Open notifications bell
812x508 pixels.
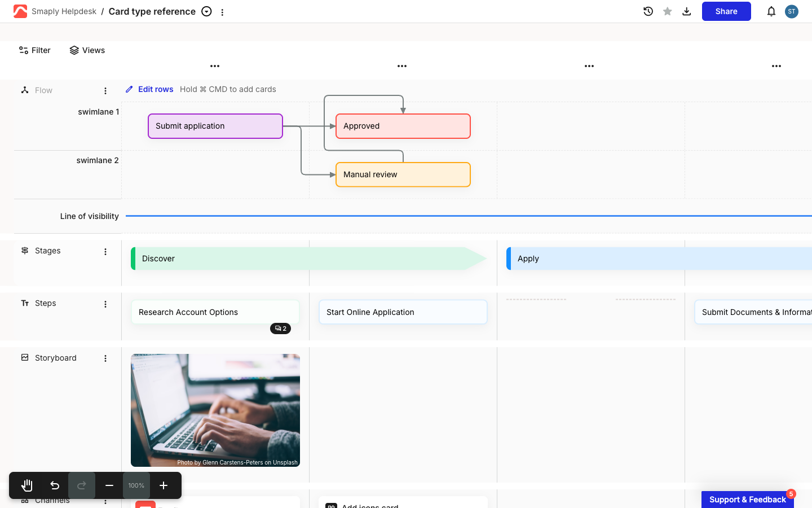[x=771, y=11]
